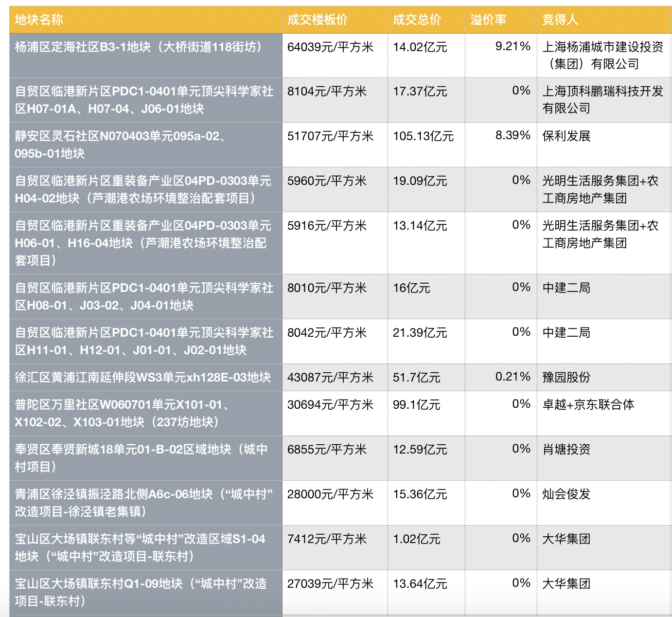Select the 14.02亿元 total price
This screenshot has height=617, width=672.
[420, 47]
